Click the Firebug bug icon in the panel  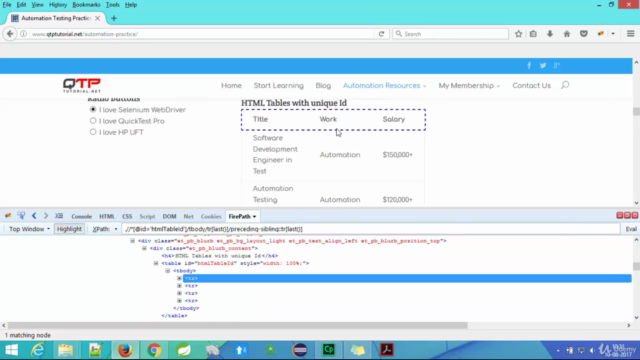8,216
